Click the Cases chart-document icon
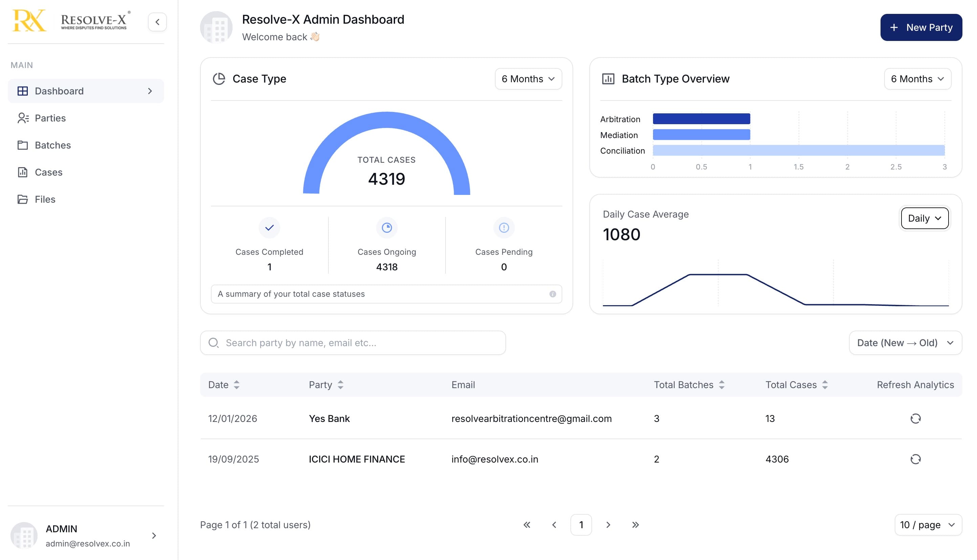 tap(23, 172)
